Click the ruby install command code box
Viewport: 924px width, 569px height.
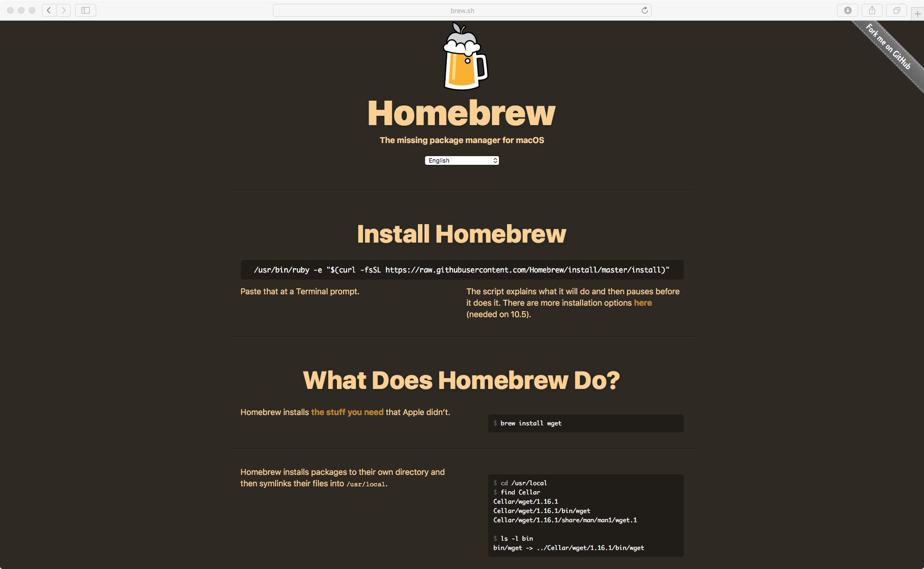462,270
